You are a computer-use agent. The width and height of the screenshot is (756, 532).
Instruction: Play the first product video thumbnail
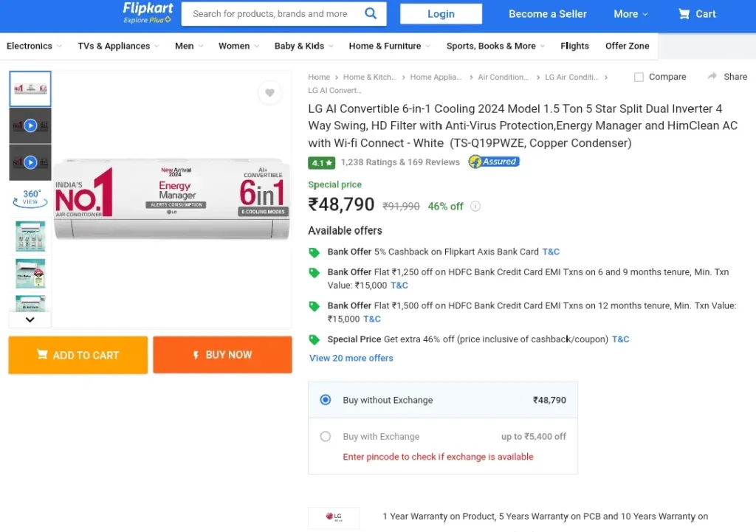pos(30,125)
